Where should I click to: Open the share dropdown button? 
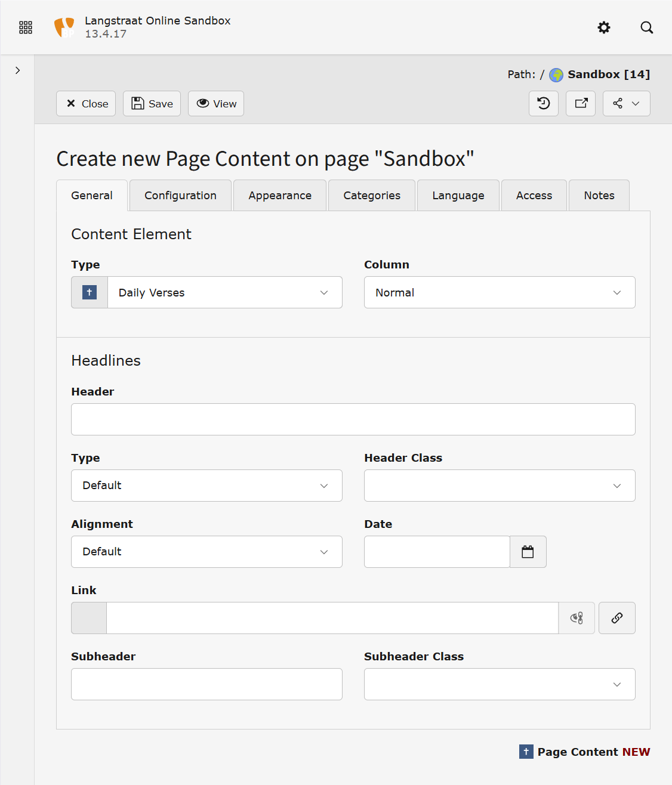point(626,104)
